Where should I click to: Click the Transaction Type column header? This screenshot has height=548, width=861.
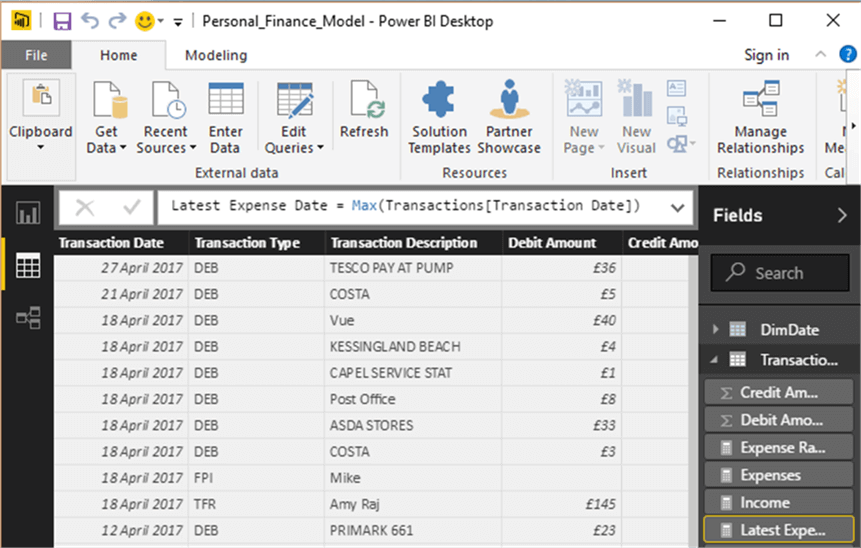point(256,243)
